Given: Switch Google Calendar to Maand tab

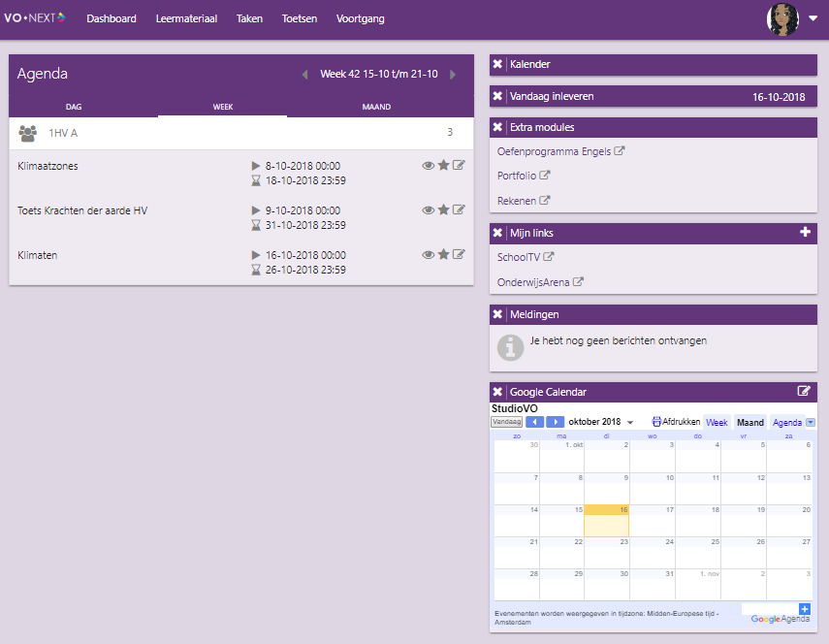Looking at the screenshot, I should 750,423.
